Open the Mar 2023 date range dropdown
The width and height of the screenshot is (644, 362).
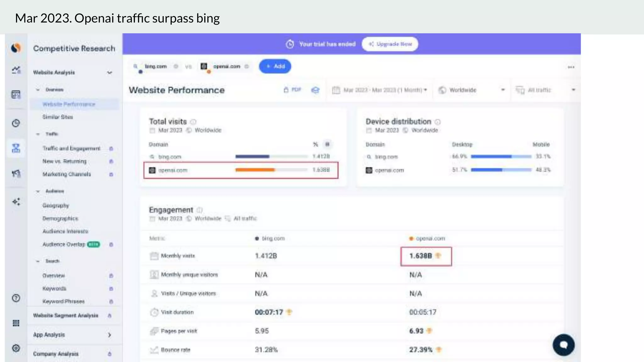click(380, 90)
